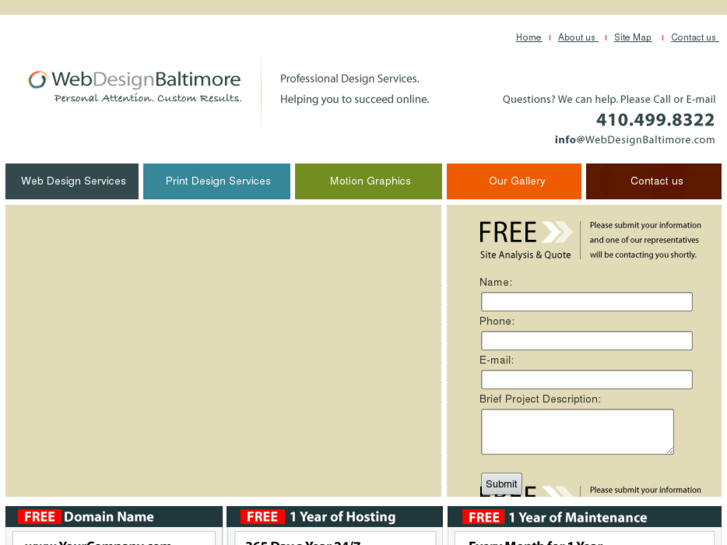
Task: Click the Brief Project Description textarea
Action: pyautogui.click(x=577, y=432)
